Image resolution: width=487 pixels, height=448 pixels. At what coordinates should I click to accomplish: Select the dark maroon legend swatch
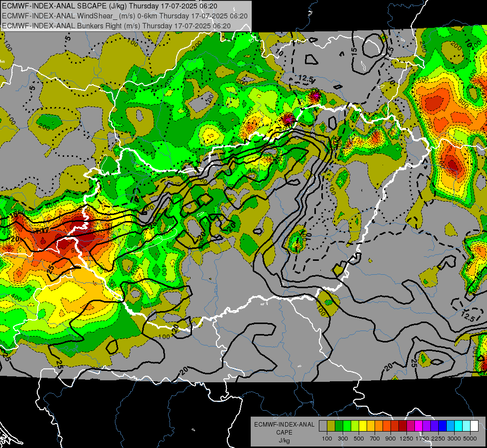click(x=402, y=426)
